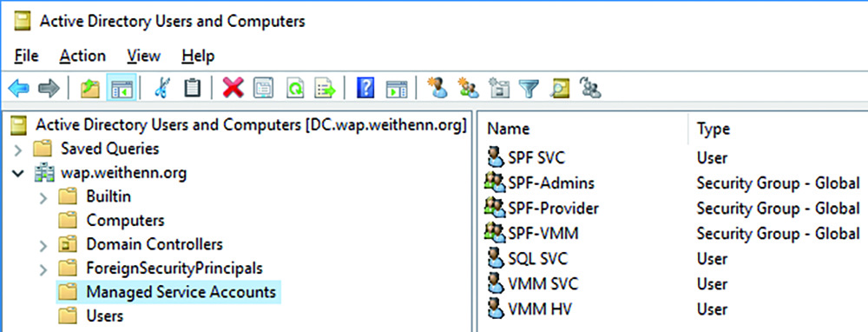Click the Filter funnel icon
The height and width of the screenshot is (332, 868).
coord(529,88)
